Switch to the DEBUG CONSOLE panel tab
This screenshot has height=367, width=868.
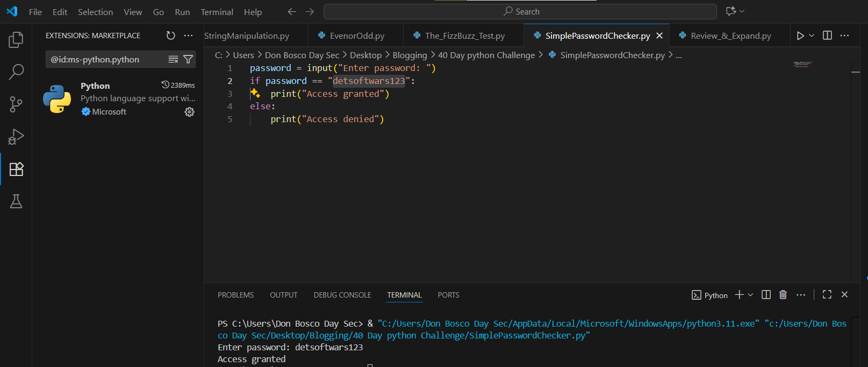coord(342,295)
